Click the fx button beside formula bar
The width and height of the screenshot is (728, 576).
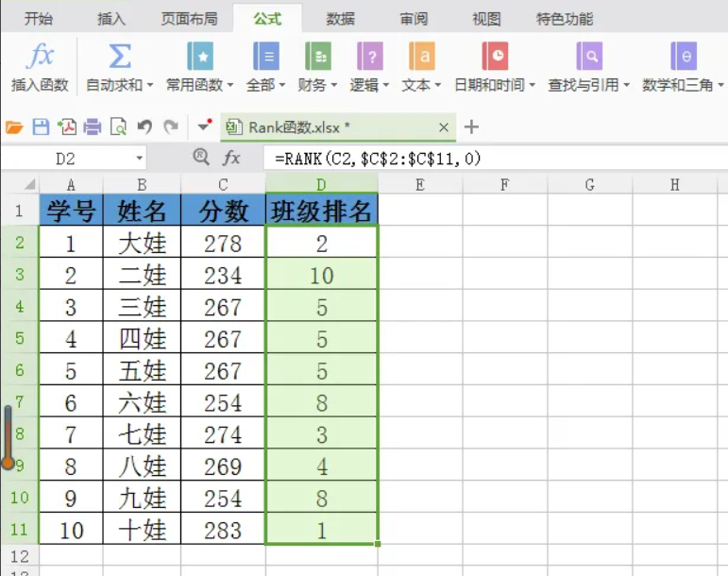tap(231, 158)
